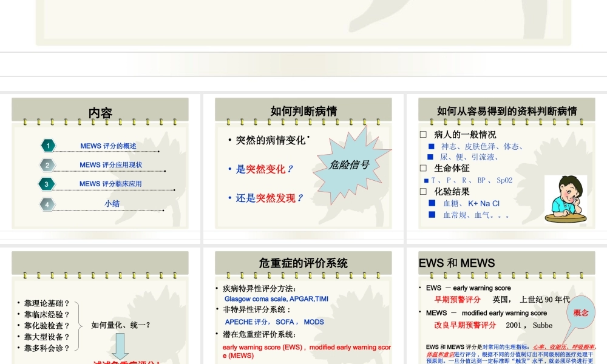Click the text 靠多科会诊？
Image resolution: width=607 pixels, height=364 pixels.
(x=47, y=348)
